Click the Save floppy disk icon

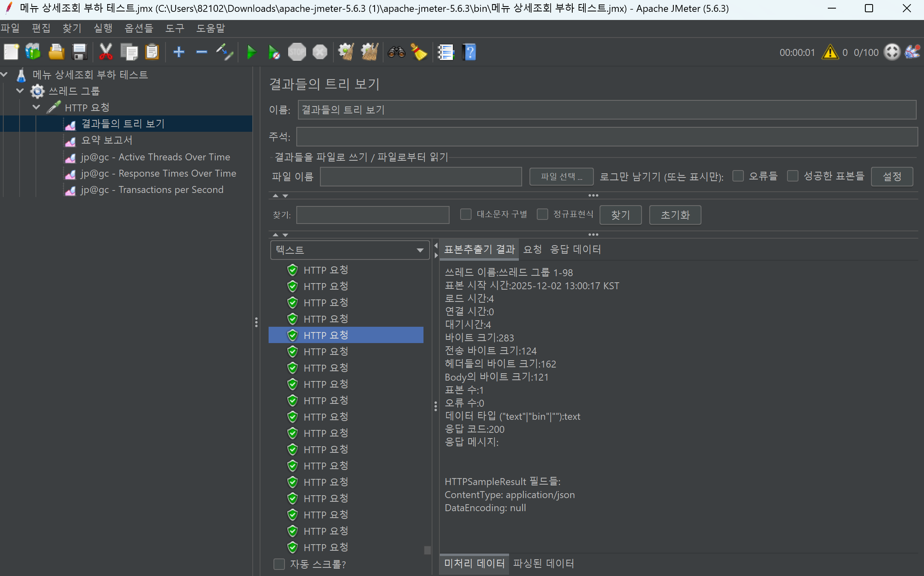[79, 52]
